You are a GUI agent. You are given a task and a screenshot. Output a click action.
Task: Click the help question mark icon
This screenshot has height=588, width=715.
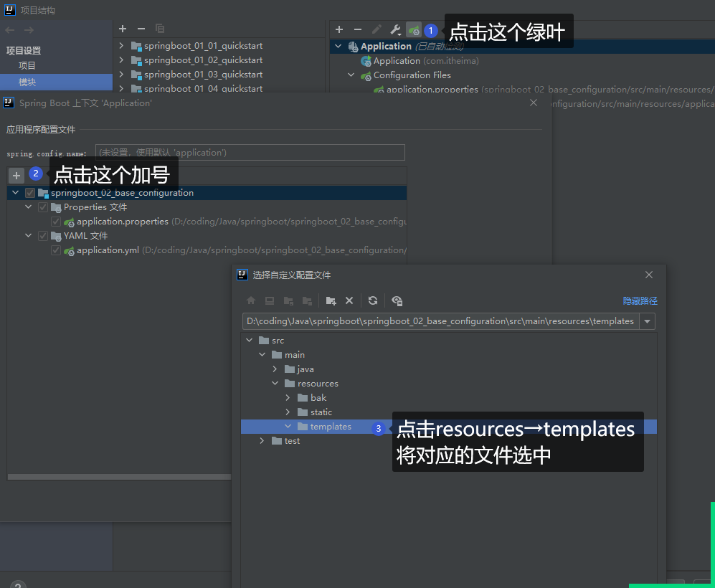(18, 584)
